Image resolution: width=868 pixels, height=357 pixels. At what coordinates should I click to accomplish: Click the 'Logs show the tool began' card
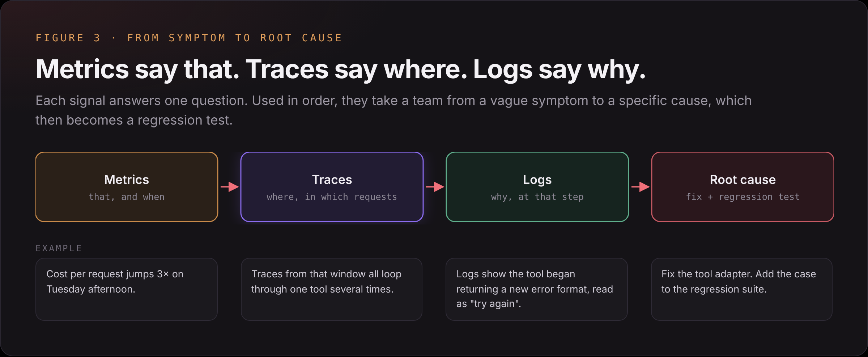click(x=537, y=289)
